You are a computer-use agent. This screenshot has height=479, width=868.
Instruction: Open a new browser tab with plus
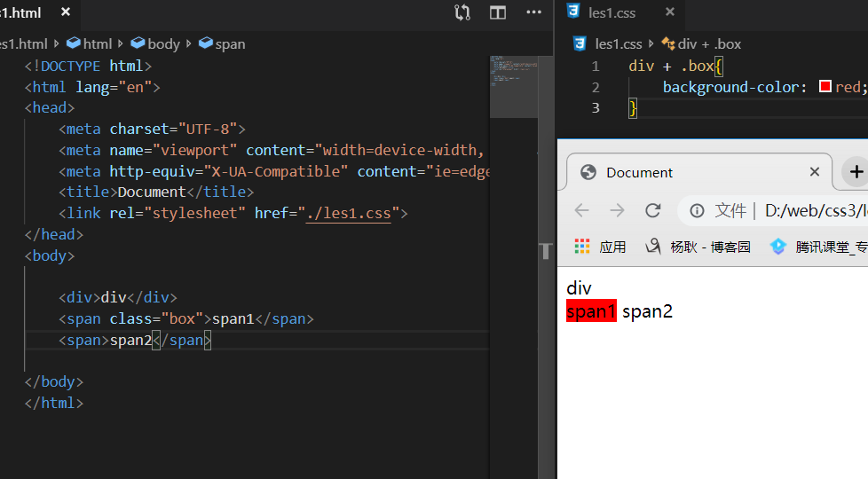pos(856,172)
